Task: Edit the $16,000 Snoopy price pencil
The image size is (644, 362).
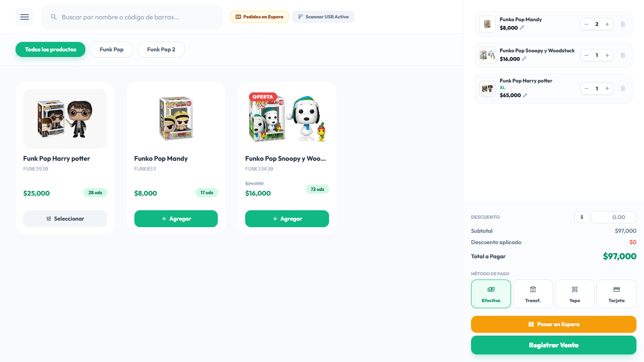Action: point(524,59)
